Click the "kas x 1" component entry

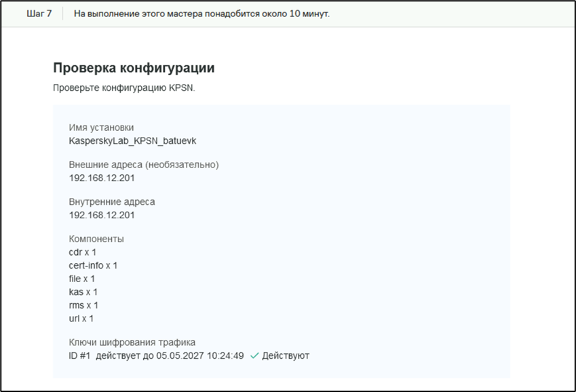point(83,292)
